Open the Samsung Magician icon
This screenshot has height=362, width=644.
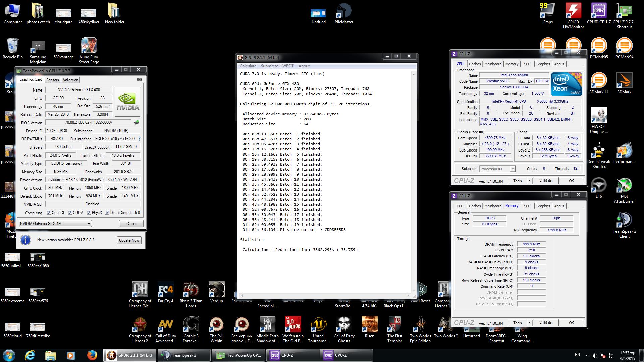[x=38, y=51]
